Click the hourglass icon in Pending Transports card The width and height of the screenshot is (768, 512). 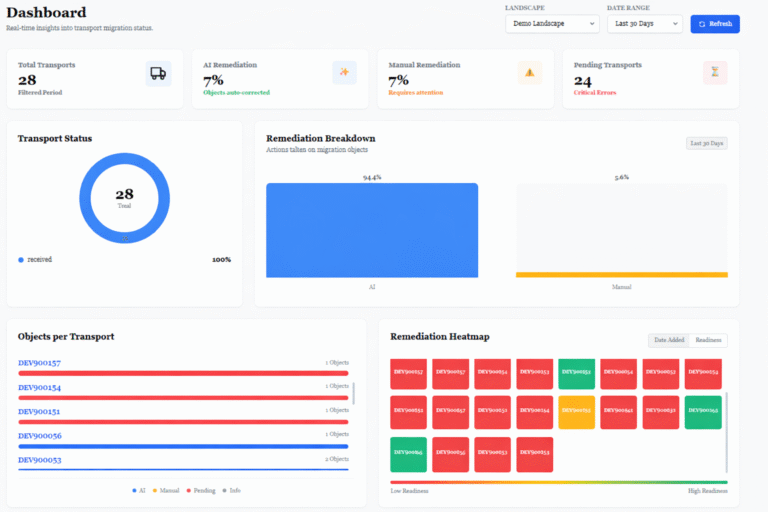[714, 73]
